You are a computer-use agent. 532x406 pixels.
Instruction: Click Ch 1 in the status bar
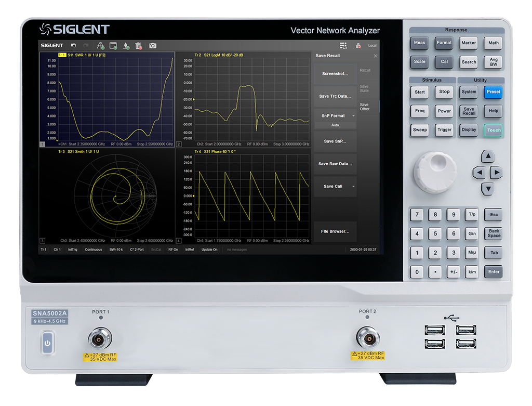coord(57,250)
